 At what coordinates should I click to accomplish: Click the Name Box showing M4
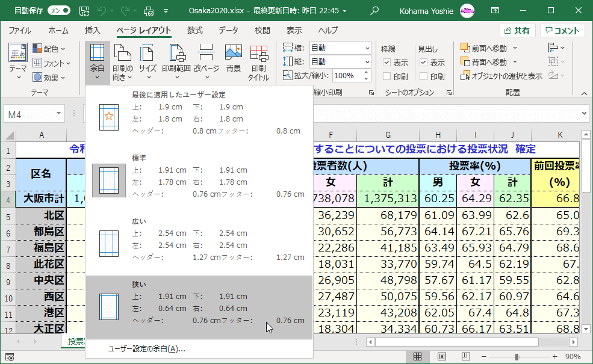tap(35, 114)
